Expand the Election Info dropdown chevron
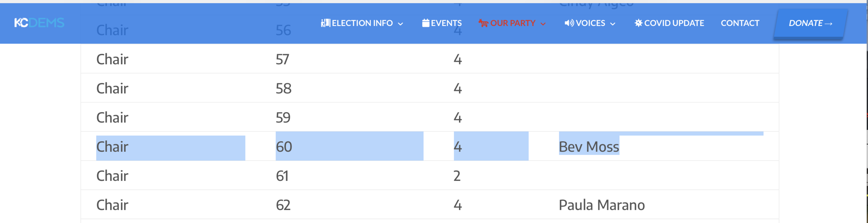The width and height of the screenshot is (868, 223). (400, 24)
